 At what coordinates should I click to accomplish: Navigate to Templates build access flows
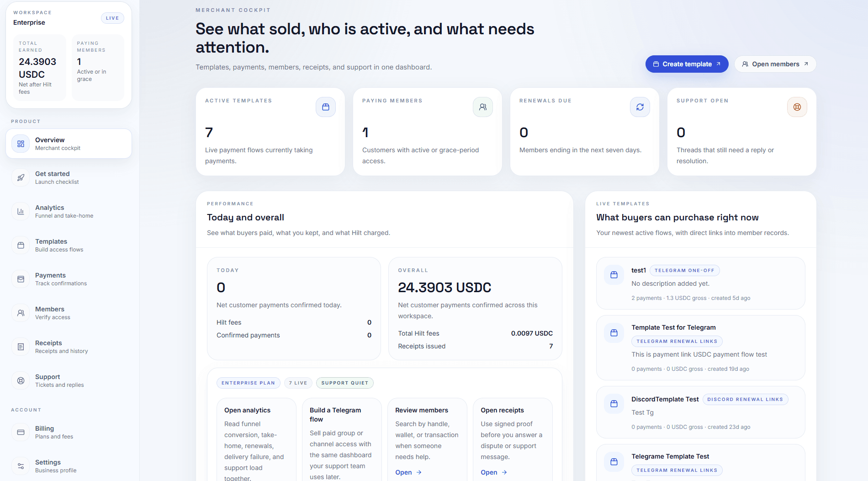(69, 245)
